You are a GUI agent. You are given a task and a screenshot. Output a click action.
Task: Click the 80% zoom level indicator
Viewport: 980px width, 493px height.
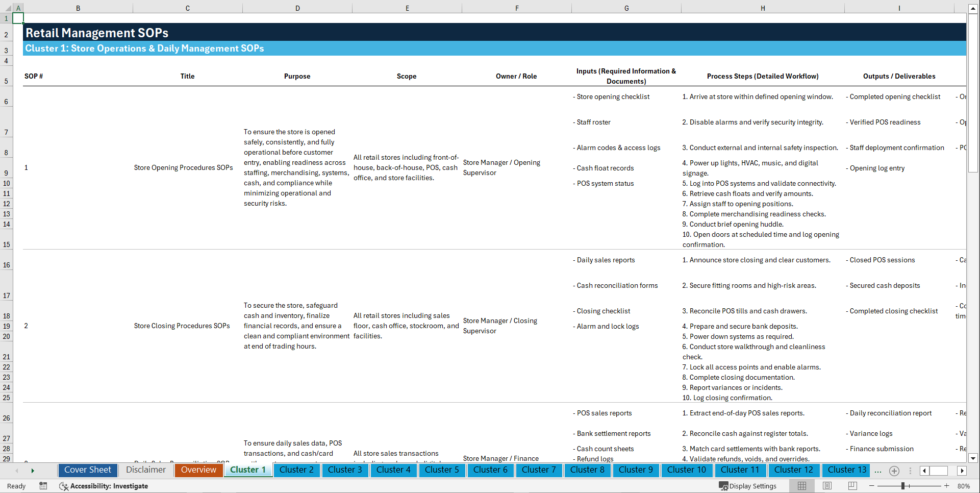[x=964, y=486]
